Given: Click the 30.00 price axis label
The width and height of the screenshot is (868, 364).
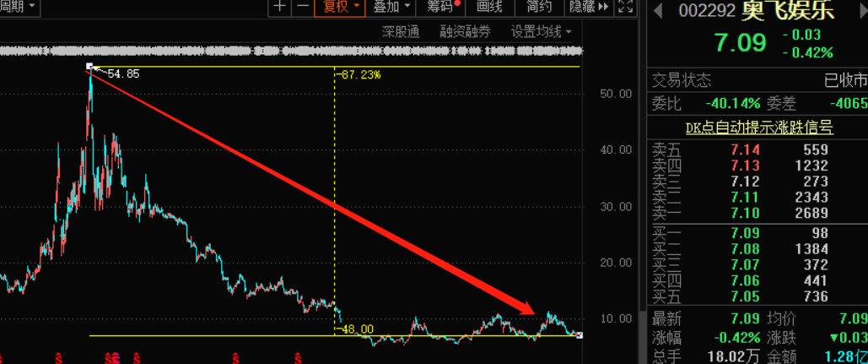Looking at the screenshot, I should click(616, 207).
